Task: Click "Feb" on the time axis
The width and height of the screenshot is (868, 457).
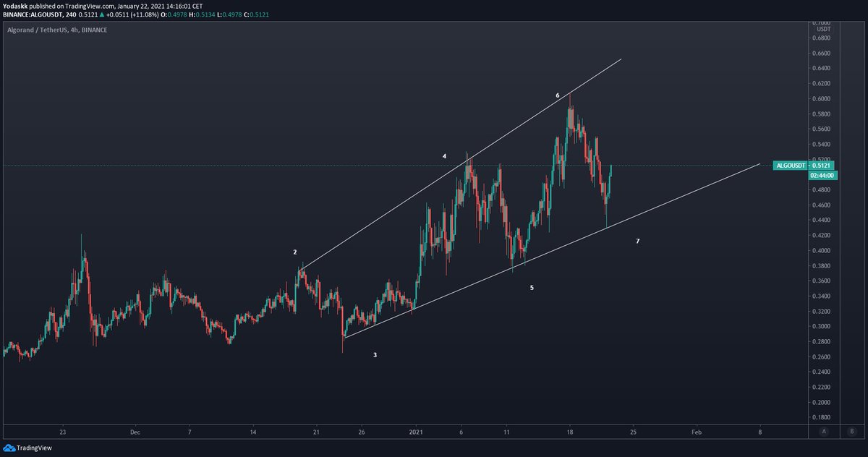Action: 696,432
